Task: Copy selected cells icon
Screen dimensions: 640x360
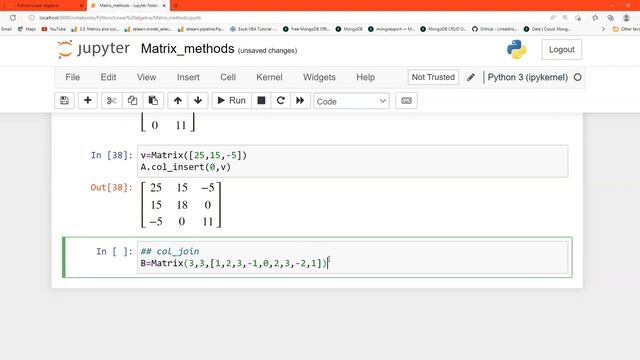Action: [x=132, y=100]
